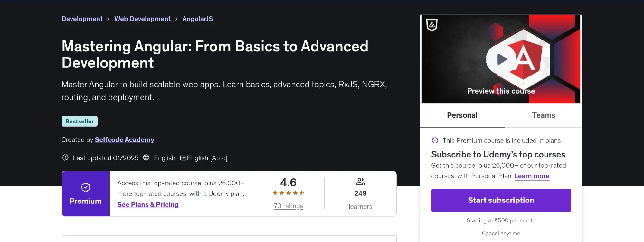Click the last updated alert icon
This screenshot has height=242, width=644.
click(x=65, y=157)
